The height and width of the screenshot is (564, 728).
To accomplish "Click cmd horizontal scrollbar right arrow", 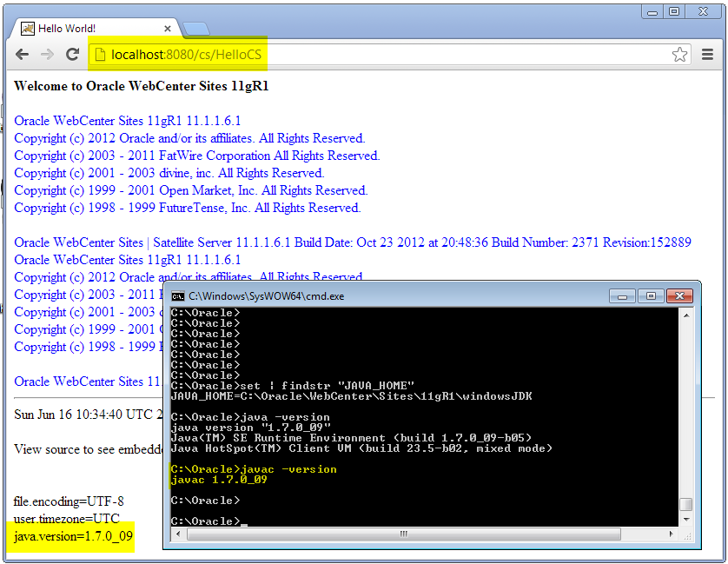I will (671, 534).
